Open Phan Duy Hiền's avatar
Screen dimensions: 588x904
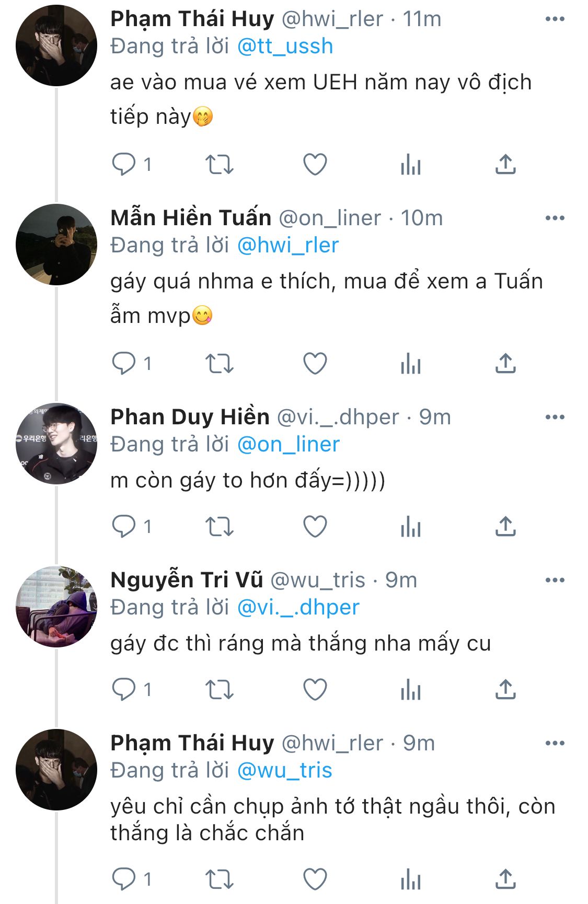click(x=56, y=444)
